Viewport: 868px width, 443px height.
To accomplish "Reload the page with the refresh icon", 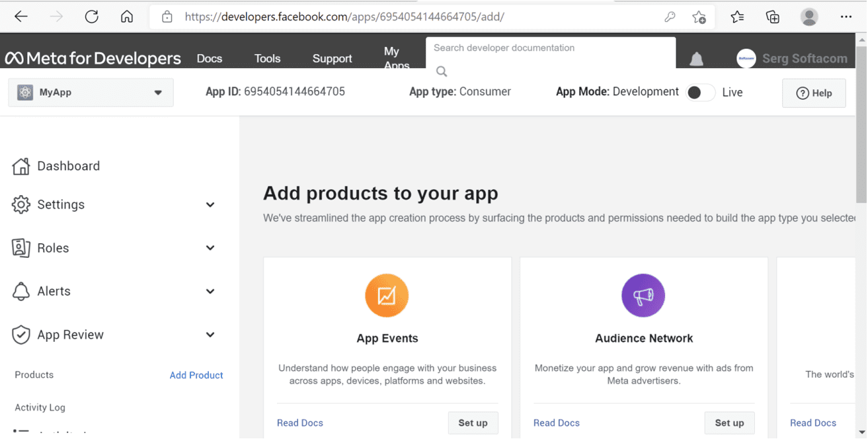I will [x=91, y=17].
